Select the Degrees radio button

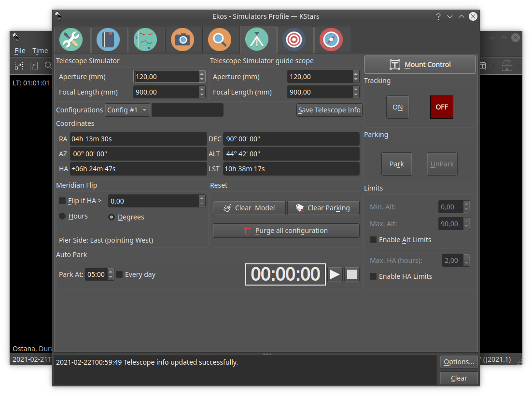coord(112,217)
